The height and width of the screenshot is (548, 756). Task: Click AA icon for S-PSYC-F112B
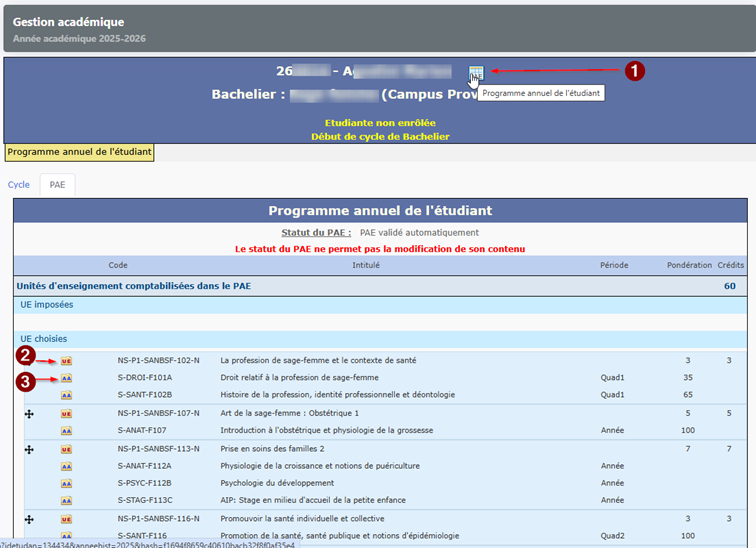[67, 483]
